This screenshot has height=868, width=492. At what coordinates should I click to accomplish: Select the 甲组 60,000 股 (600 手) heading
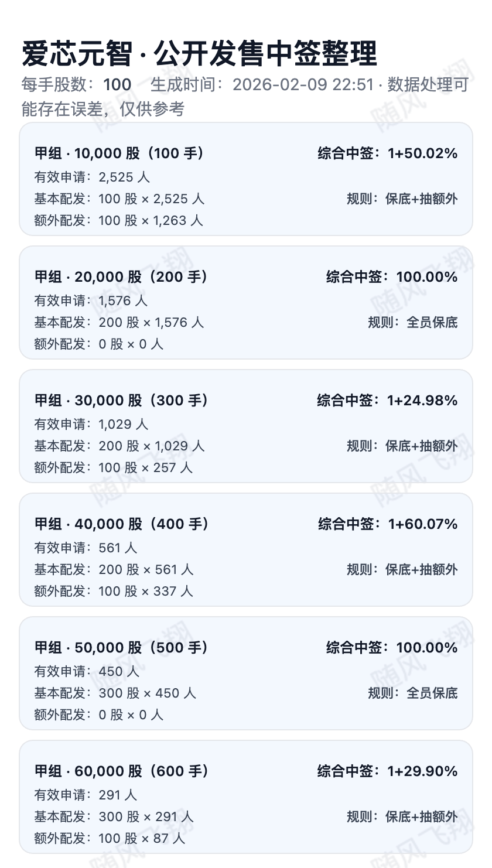click(122, 771)
